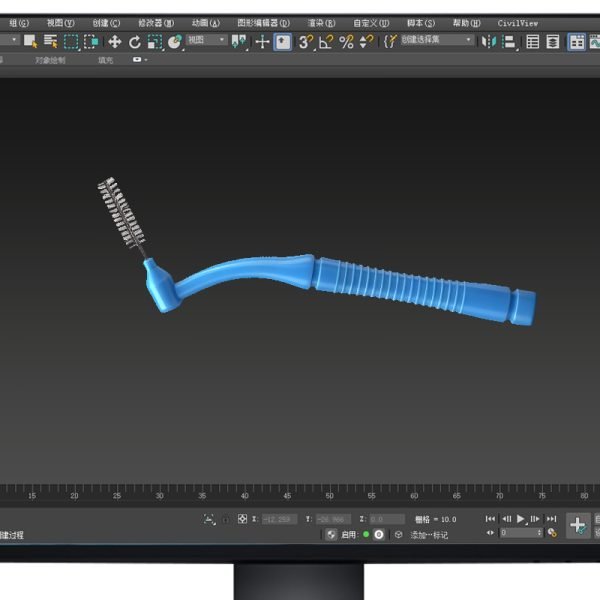Open the 修改器(M) Modifiers menu
Viewport: 600px width, 600px height.
pos(156,23)
